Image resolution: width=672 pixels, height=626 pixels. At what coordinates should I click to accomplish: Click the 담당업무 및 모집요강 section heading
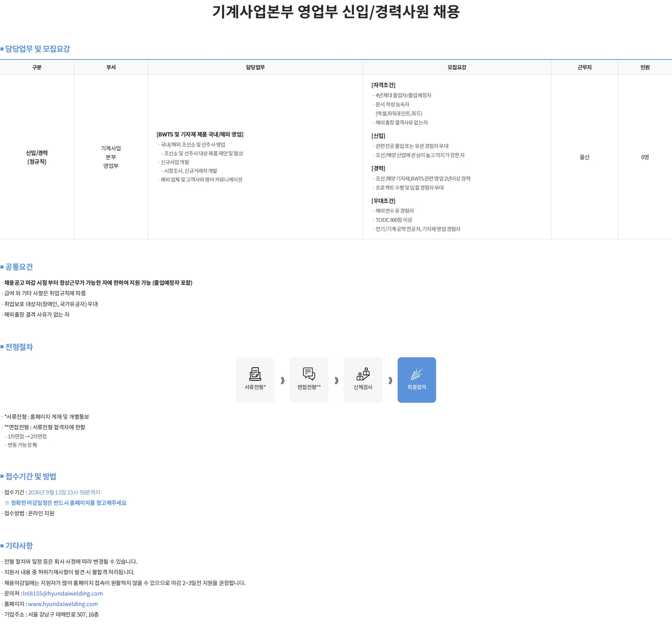click(x=37, y=49)
